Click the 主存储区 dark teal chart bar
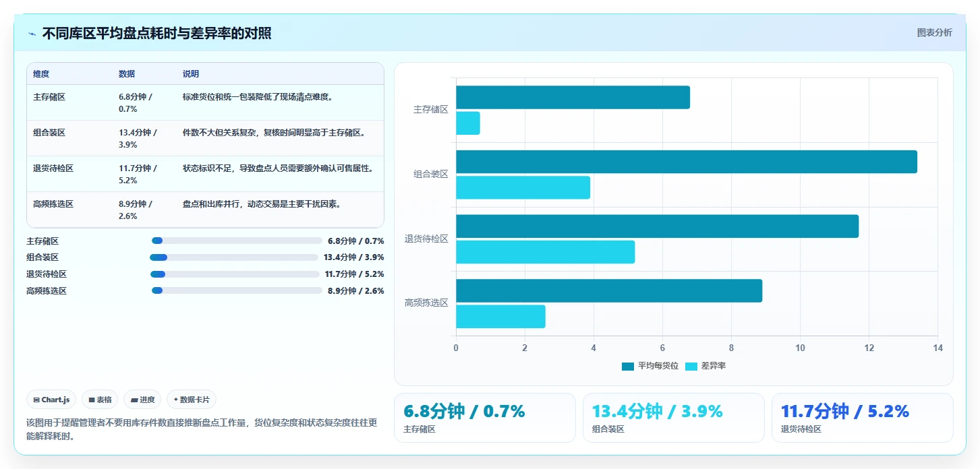 point(573,97)
